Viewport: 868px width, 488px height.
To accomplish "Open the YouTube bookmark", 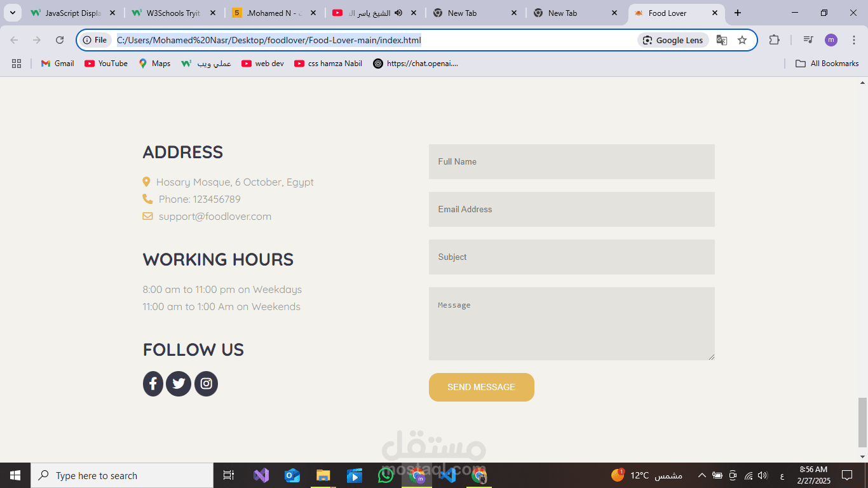I will tap(106, 64).
